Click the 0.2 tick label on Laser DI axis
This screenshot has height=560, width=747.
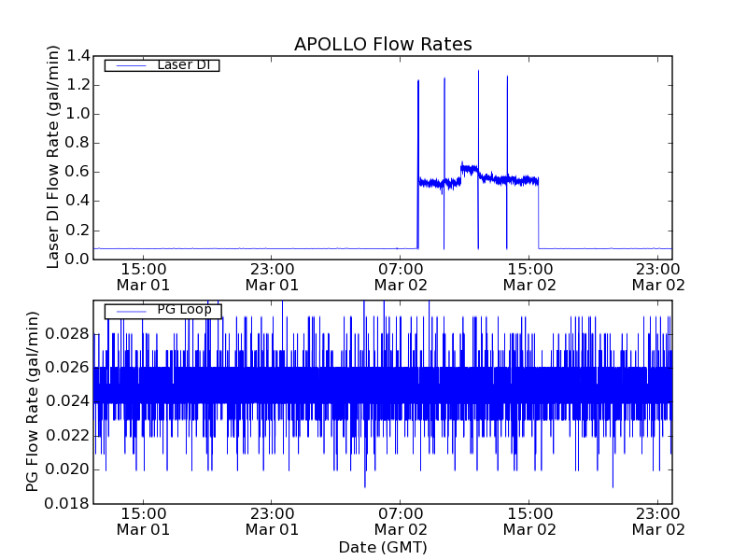(78, 231)
